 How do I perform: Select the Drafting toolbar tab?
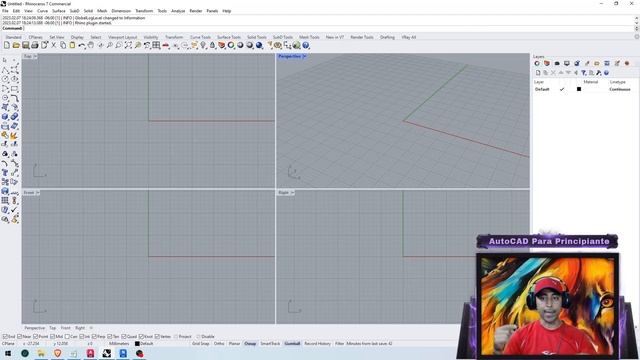tap(387, 37)
